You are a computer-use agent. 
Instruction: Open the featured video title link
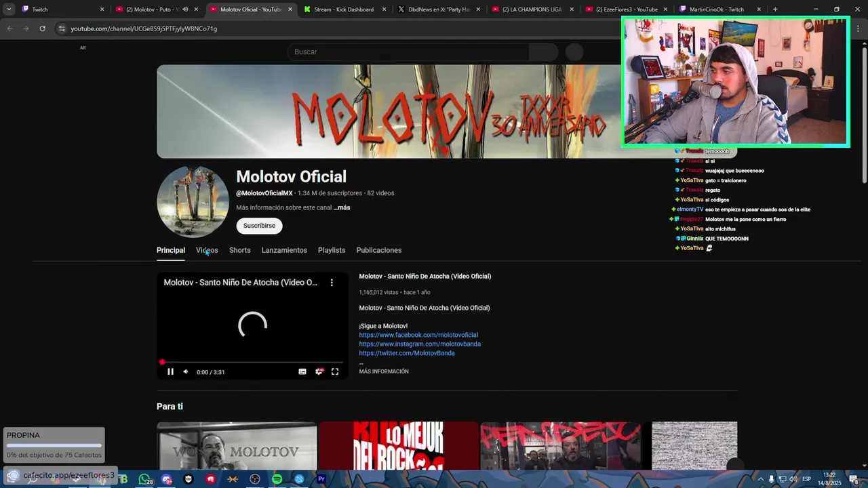click(x=425, y=277)
